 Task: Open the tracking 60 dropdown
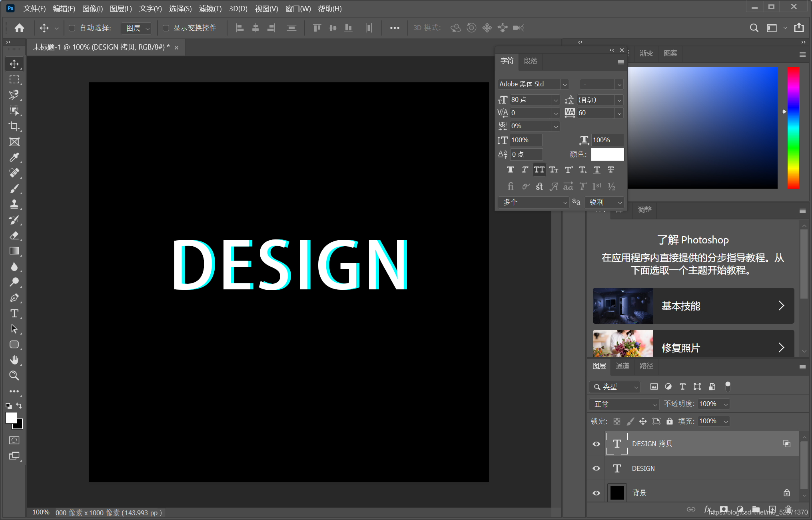point(619,113)
